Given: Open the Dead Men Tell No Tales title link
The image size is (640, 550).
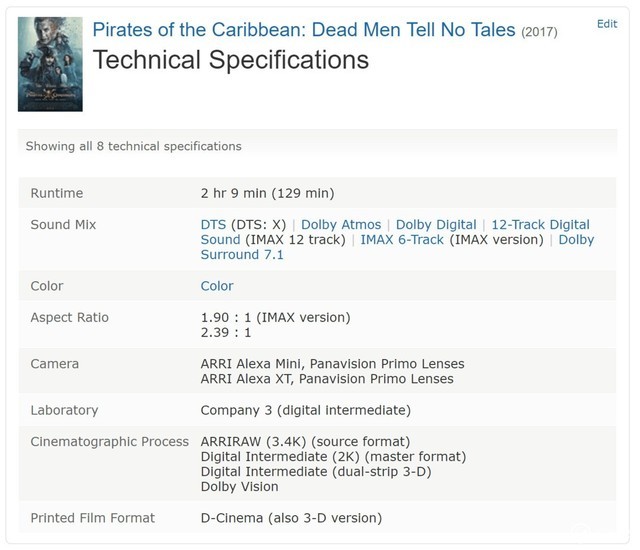Looking at the screenshot, I should click(304, 29).
